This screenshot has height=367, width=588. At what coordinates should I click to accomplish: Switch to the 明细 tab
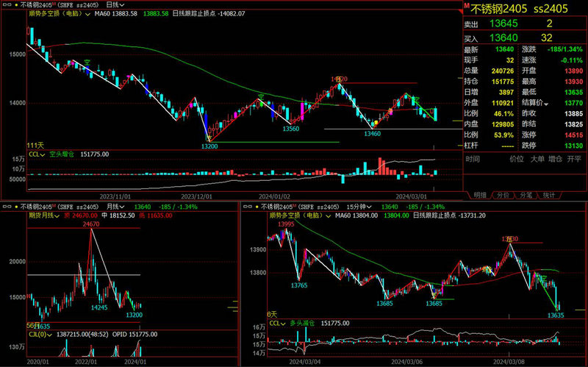pos(479,196)
